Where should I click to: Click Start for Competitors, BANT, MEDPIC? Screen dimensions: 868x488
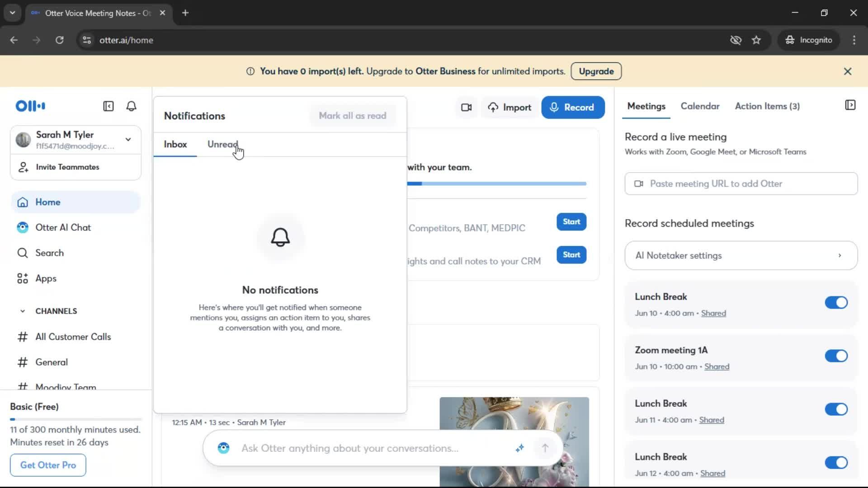click(x=571, y=222)
